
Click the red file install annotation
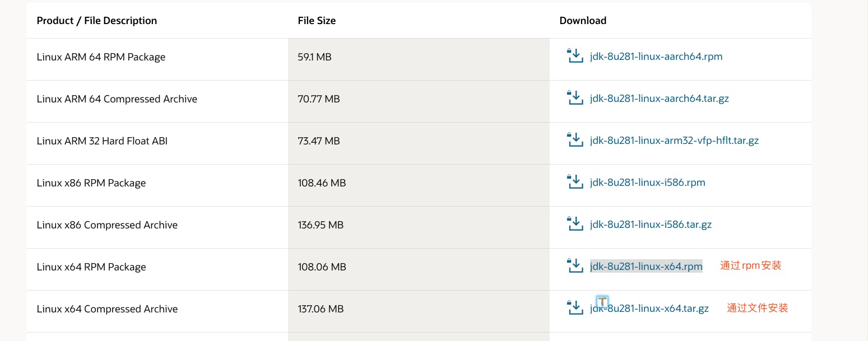coord(757,308)
